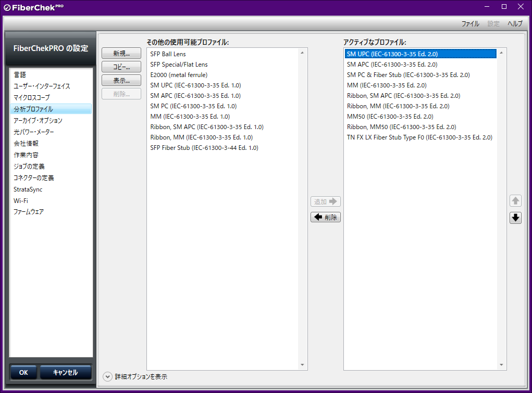Select コネクターの定義 settings category
Image resolution: width=532 pixels, height=393 pixels.
coord(51,178)
